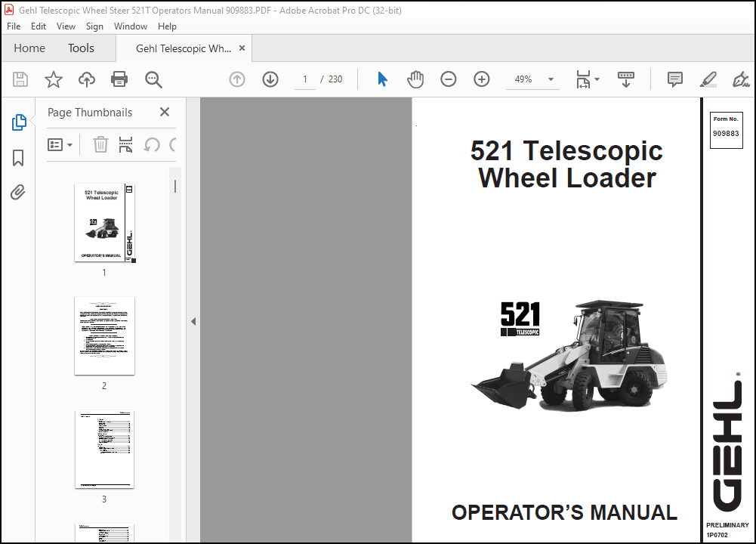Image resolution: width=756 pixels, height=544 pixels.
Task: Select the arrow selection tool
Action: click(382, 79)
